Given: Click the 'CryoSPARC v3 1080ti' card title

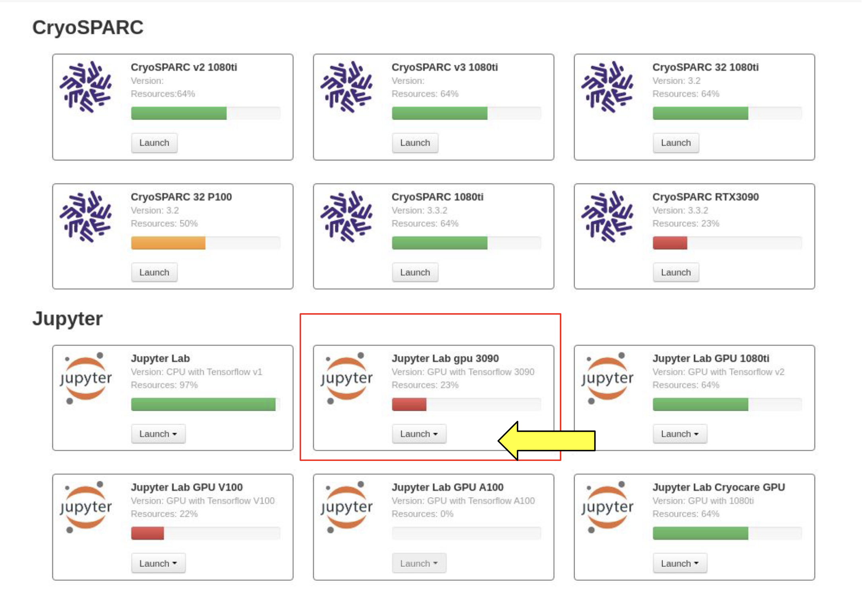Looking at the screenshot, I should point(445,67).
